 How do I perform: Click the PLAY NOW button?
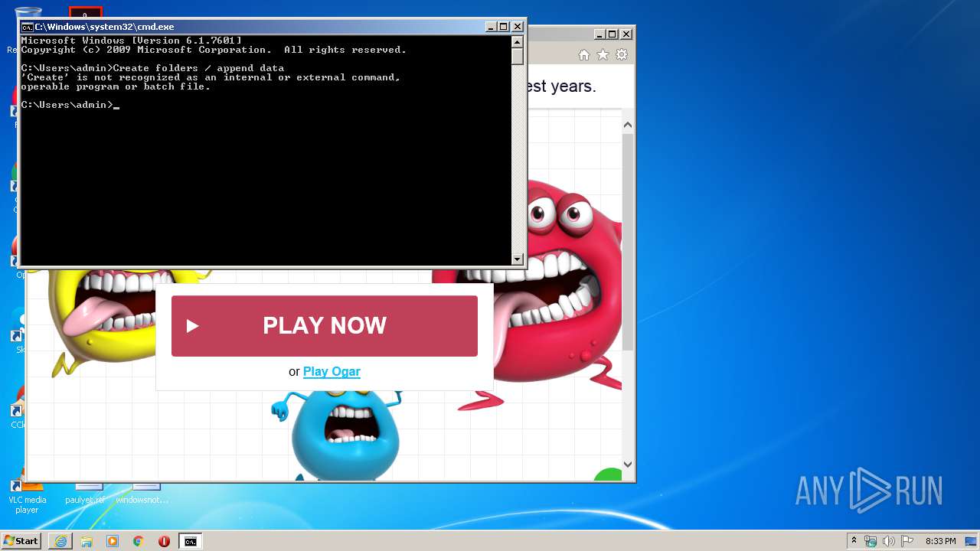tap(325, 326)
